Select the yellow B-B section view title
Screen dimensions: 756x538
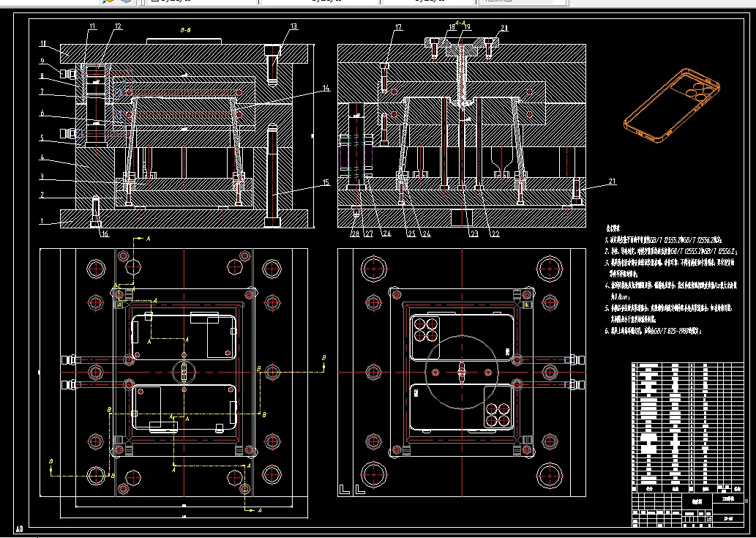point(186,30)
